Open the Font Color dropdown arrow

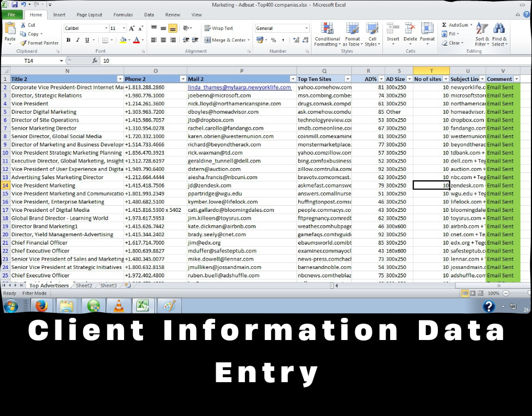(143, 40)
